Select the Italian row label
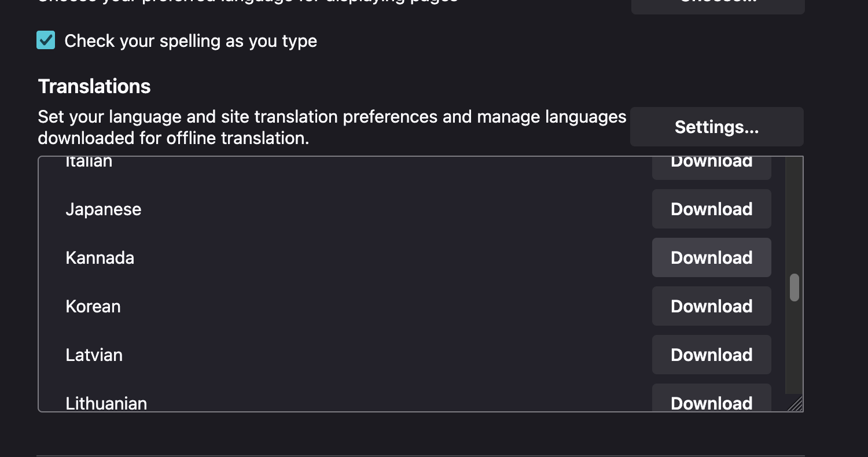The image size is (868, 457). tap(89, 162)
